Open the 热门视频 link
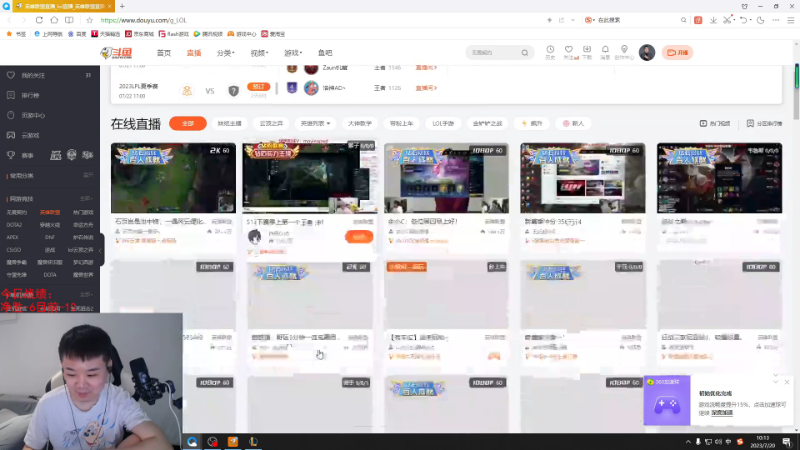The height and width of the screenshot is (450, 800). pos(715,123)
